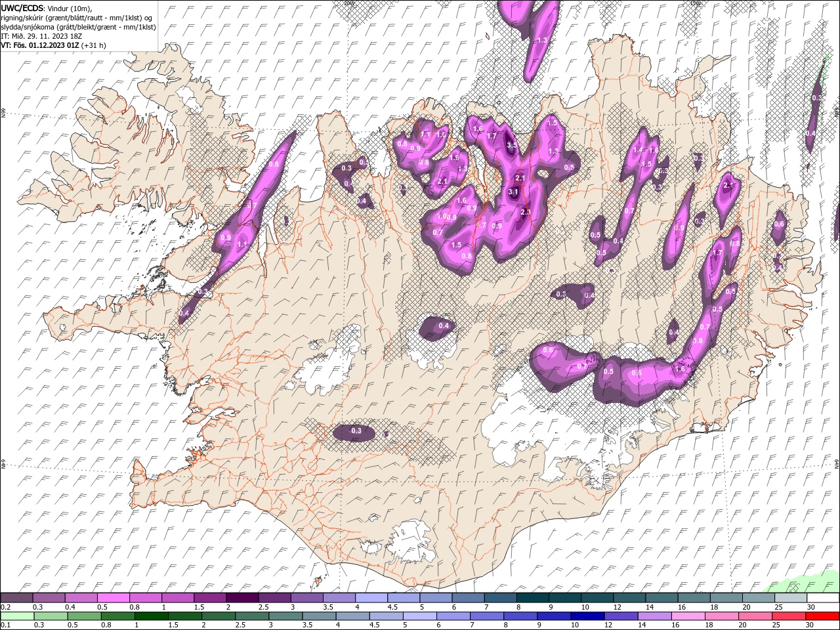The image size is (840, 630).
Task: Click the 3.1 snowfall value on the map
Action: click(x=514, y=192)
